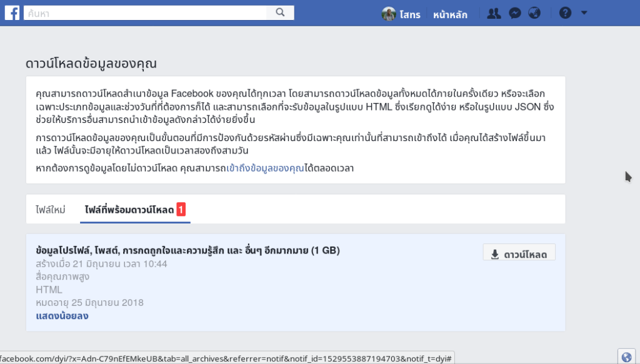Click the search magnifier button

[280, 12]
